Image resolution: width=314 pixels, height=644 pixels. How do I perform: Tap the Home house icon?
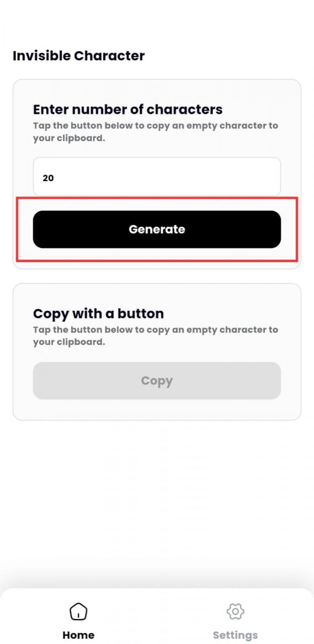pyautogui.click(x=78, y=611)
